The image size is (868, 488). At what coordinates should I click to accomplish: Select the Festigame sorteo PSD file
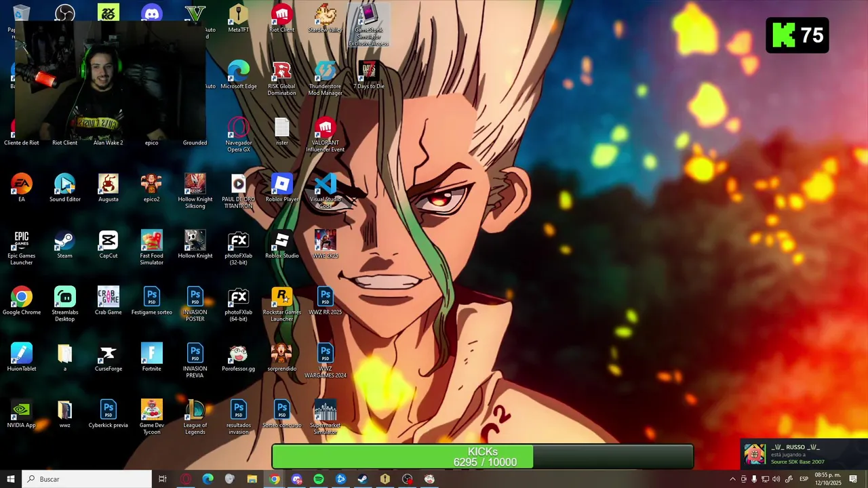(152, 301)
